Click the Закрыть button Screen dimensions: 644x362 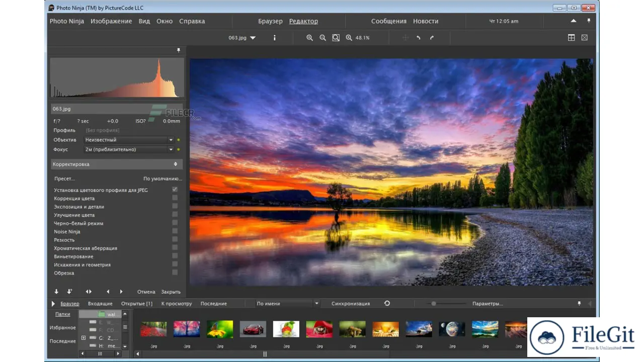pyautogui.click(x=171, y=292)
